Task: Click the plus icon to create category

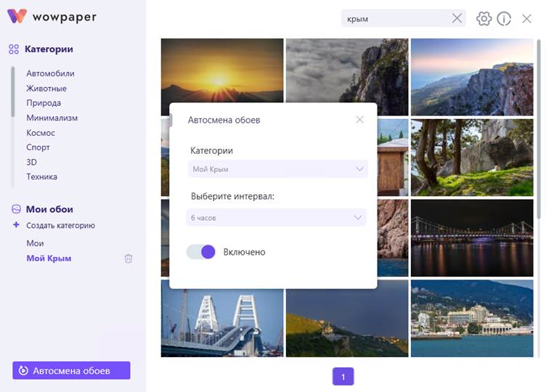Action: coord(16,225)
